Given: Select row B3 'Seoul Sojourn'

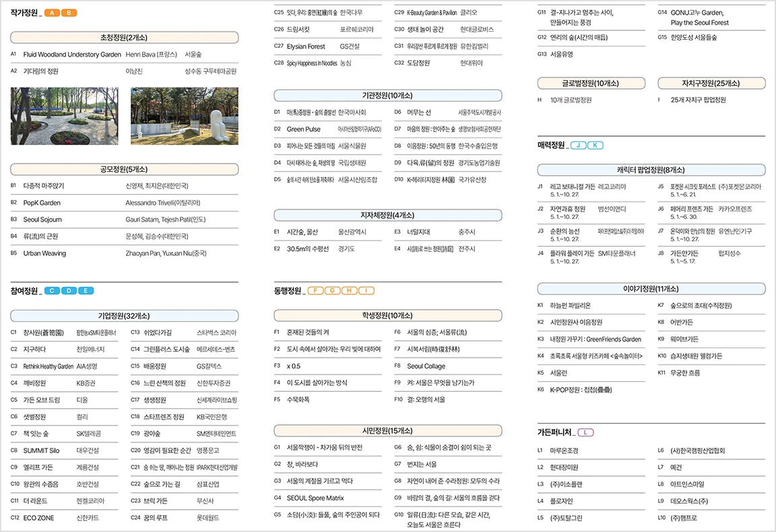Looking at the screenshot, I should coord(124,220).
